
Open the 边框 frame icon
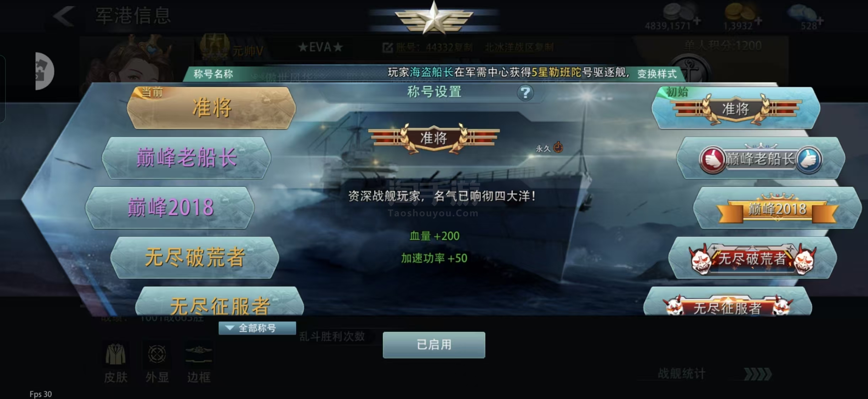tap(199, 354)
